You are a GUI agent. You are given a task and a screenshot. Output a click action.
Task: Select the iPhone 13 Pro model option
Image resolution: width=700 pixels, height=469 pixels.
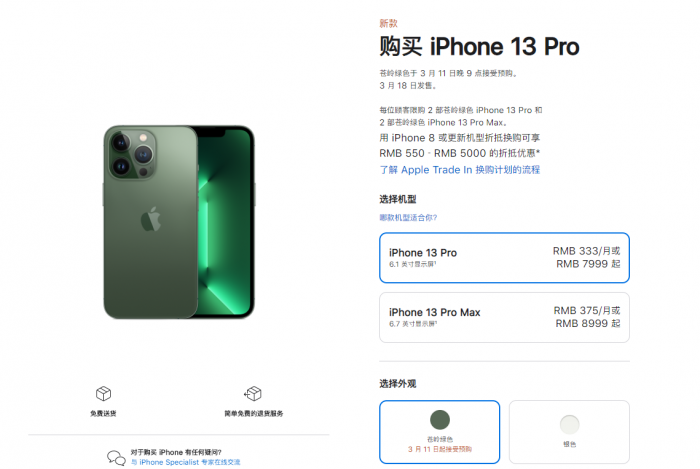504,257
